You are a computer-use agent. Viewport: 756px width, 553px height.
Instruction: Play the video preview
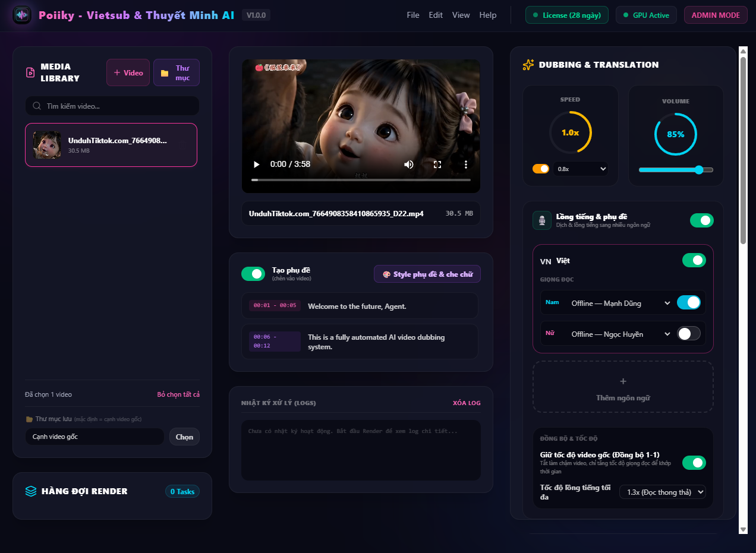[257, 164]
